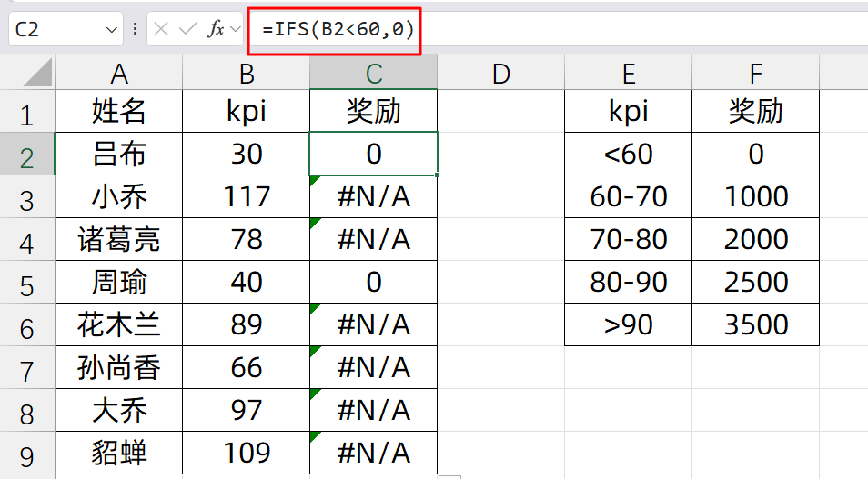Select row 7 header
868x479 pixels.
(27, 367)
